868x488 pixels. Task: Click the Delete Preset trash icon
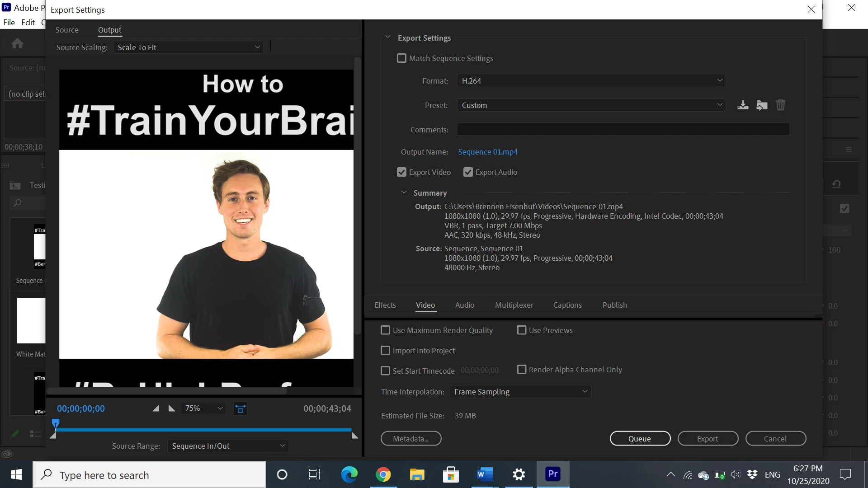point(781,105)
